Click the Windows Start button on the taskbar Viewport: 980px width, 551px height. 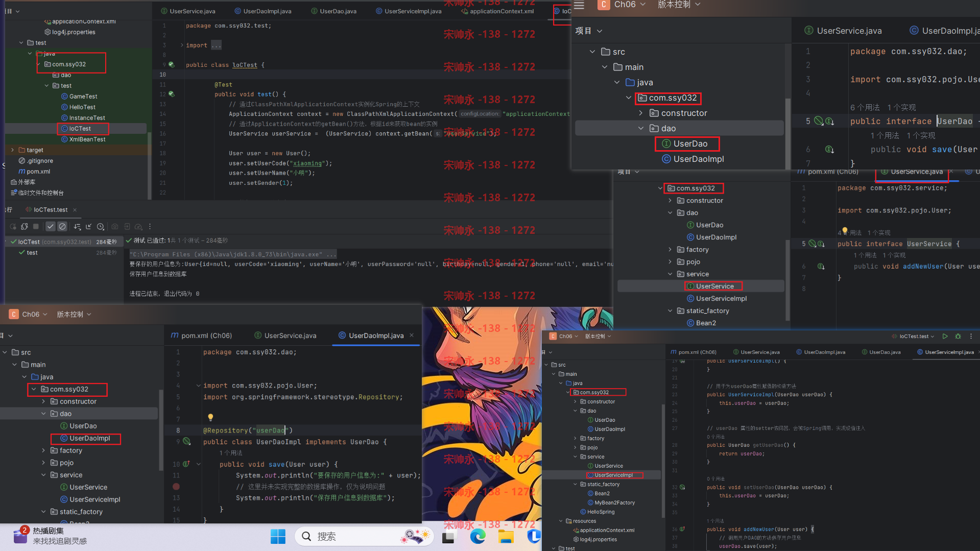(278, 536)
